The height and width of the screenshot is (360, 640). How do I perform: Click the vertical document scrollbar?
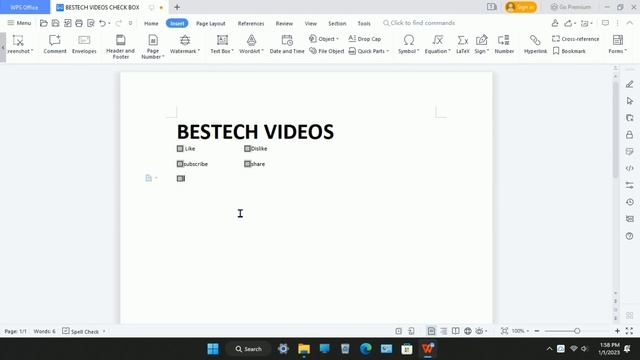[616, 129]
